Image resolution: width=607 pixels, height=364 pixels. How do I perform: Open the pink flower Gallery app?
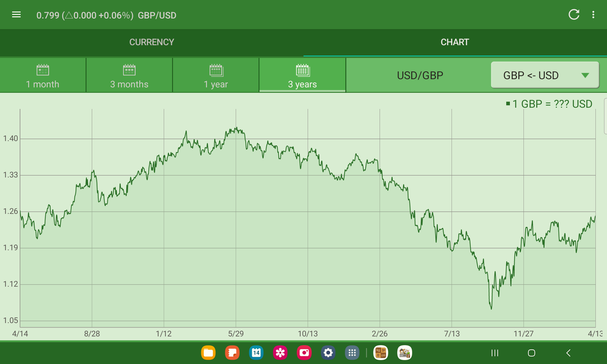280,353
